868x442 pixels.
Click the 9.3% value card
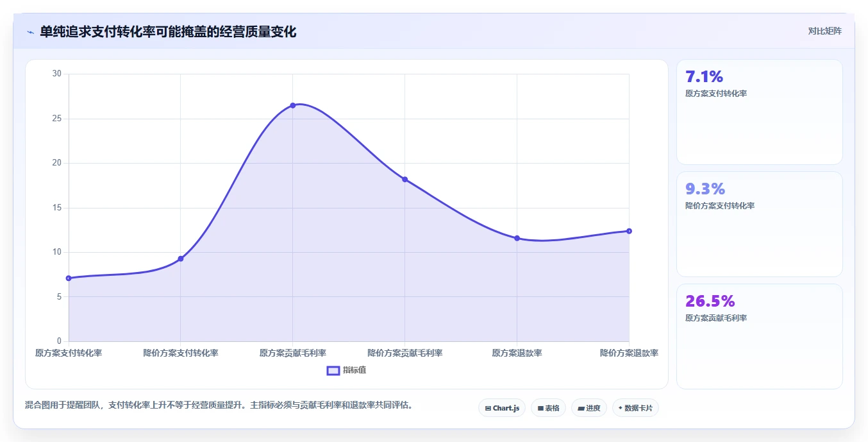(x=760, y=224)
